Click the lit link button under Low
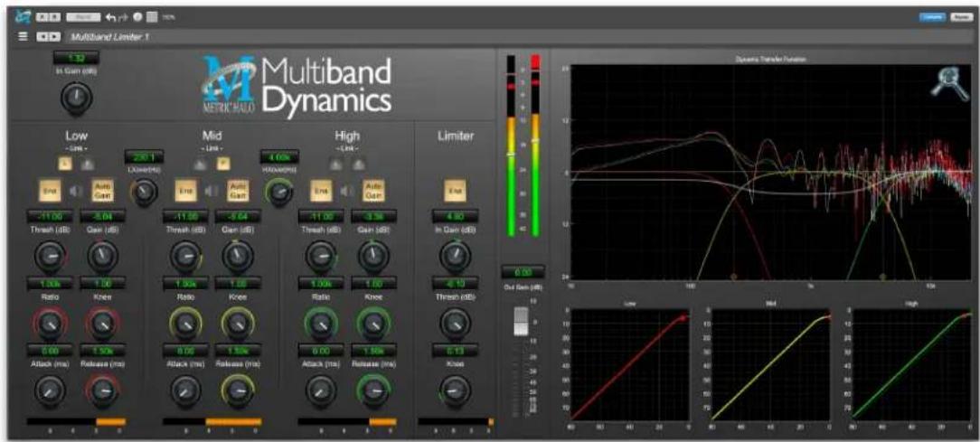Screen dimensions: 980x442 [x=64, y=164]
